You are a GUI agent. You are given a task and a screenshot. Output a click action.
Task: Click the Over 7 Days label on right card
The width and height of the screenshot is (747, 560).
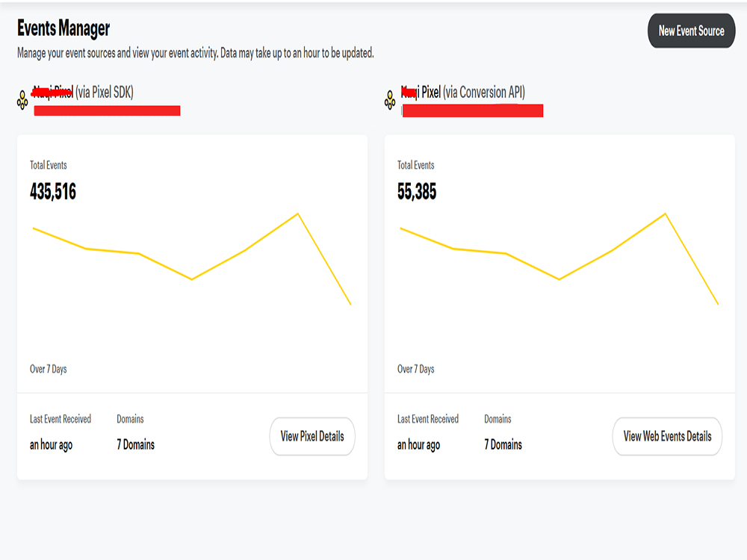click(x=417, y=368)
